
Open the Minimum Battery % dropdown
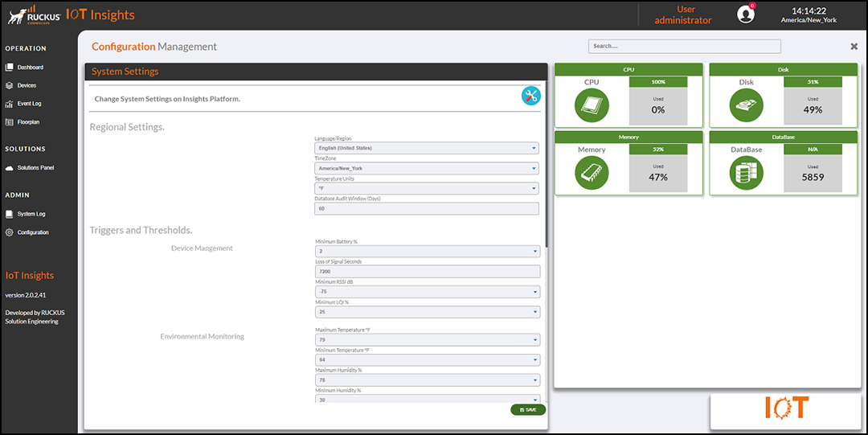pos(428,251)
